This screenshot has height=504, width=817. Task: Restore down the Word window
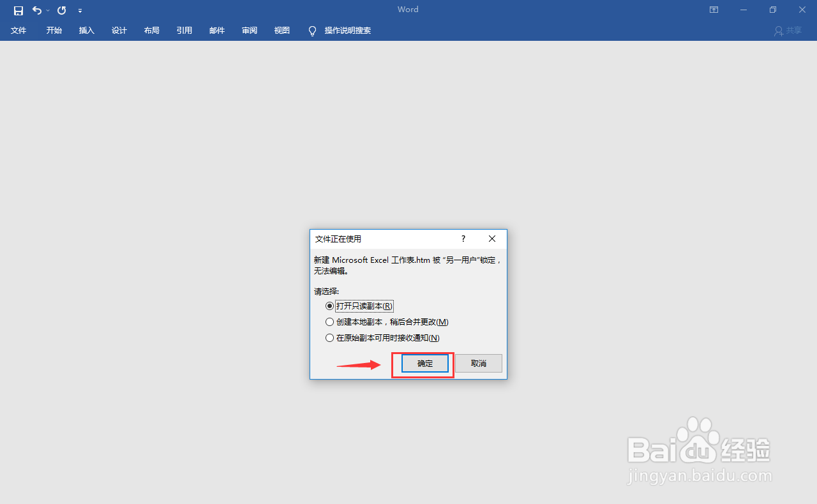(773, 10)
